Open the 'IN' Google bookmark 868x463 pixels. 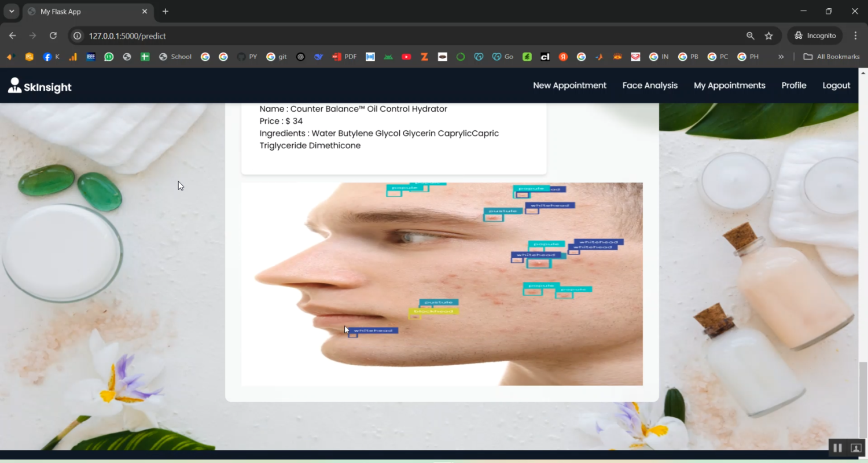(x=659, y=57)
